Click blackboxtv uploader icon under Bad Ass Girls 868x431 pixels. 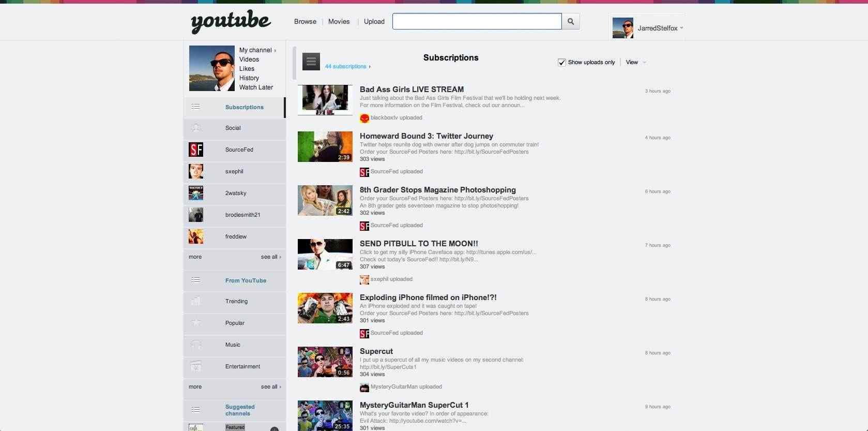click(364, 118)
